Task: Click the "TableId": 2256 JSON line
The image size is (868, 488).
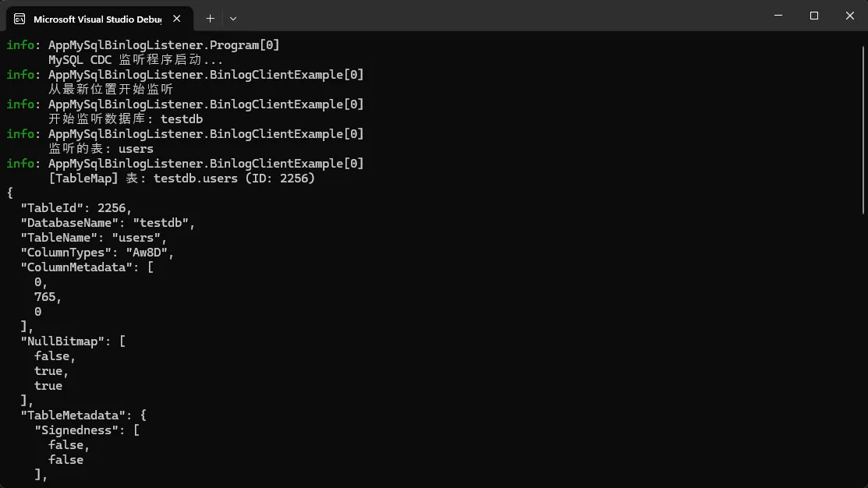Action: coord(76,208)
